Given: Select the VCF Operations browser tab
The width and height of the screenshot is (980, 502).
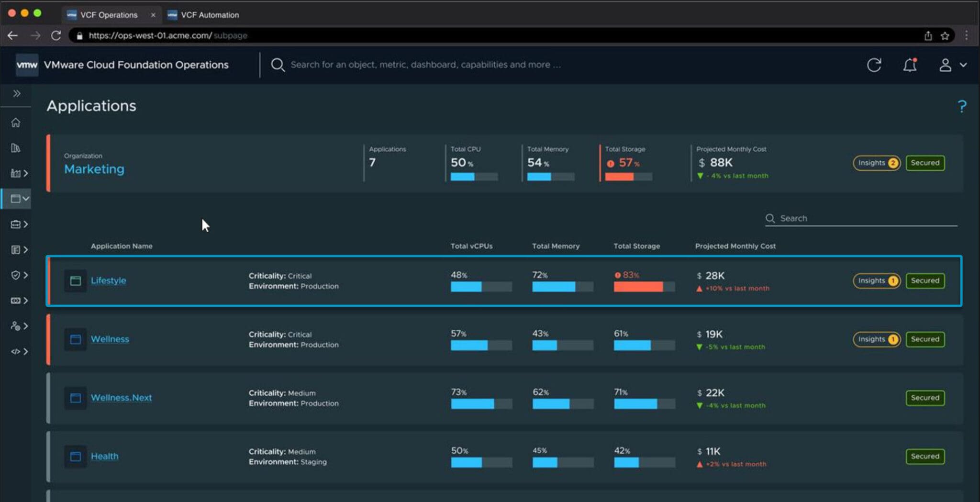Looking at the screenshot, I should 109,15.
